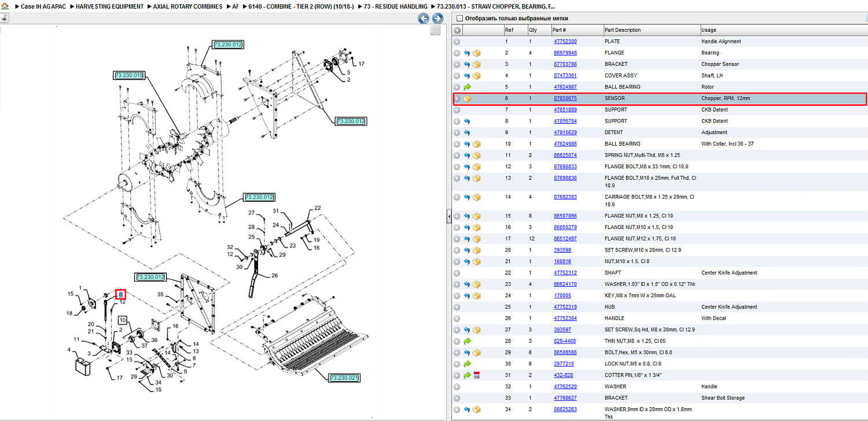The height and width of the screenshot is (421, 868).
Task: Enable the show only selected labels checkbox
Action: pos(460,19)
